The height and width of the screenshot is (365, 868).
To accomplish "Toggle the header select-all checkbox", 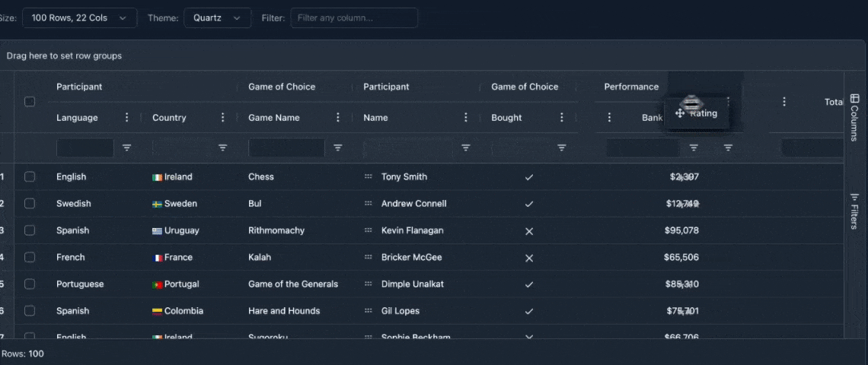I will pos(30,102).
